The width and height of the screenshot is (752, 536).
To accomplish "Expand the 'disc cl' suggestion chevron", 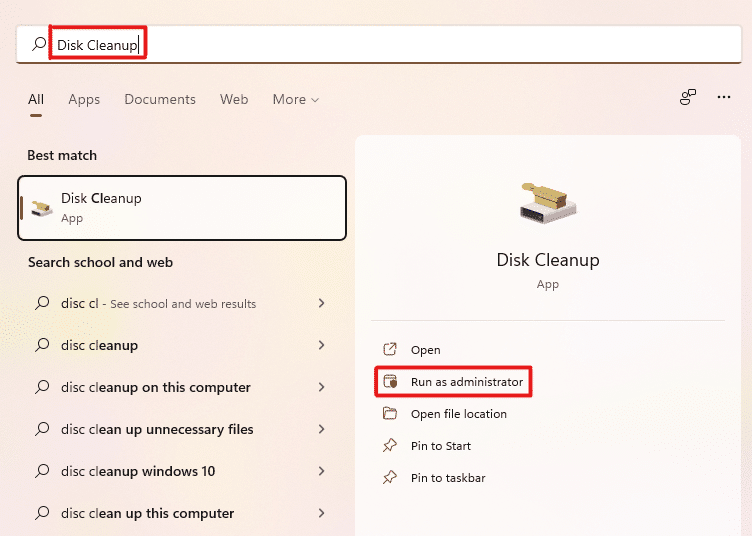I will pyautogui.click(x=322, y=303).
